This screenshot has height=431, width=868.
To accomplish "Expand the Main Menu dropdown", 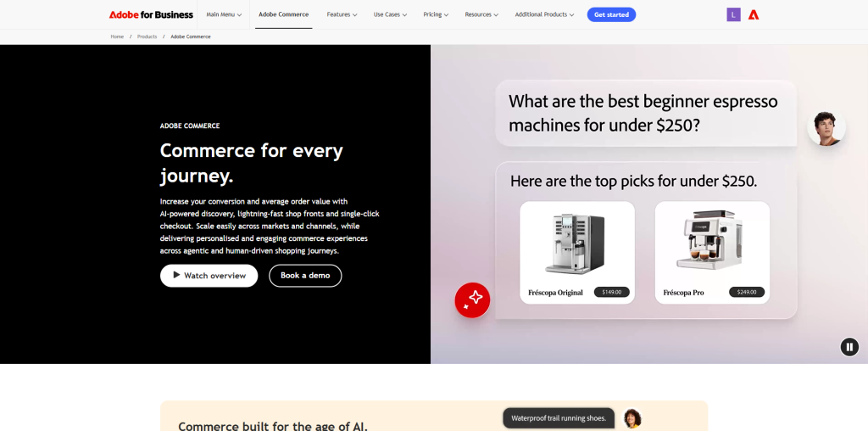I will (x=224, y=14).
